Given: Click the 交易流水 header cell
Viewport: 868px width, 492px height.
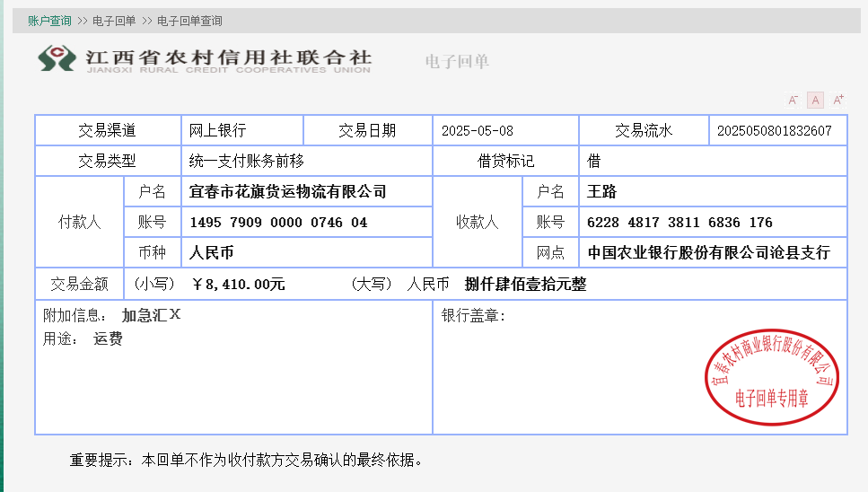Looking at the screenshot, I should tap(644, 130).
